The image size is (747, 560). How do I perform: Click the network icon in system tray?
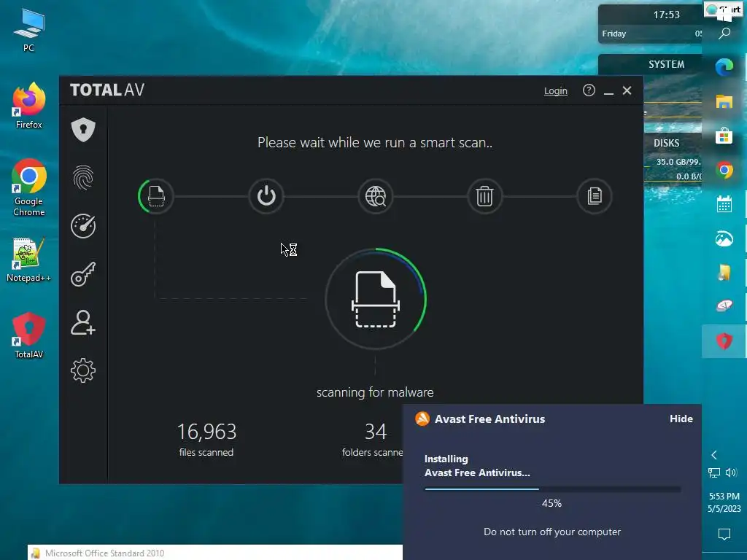714,472
